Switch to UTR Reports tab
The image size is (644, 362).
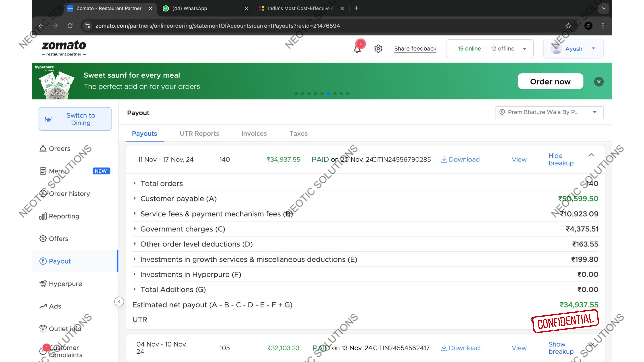[199, 133]
